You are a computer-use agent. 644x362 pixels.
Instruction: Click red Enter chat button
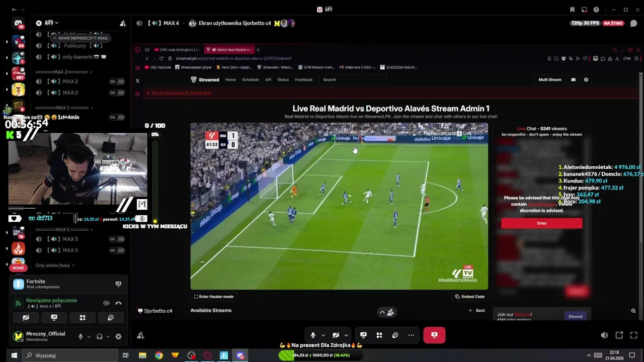click(x=542, y=223)
